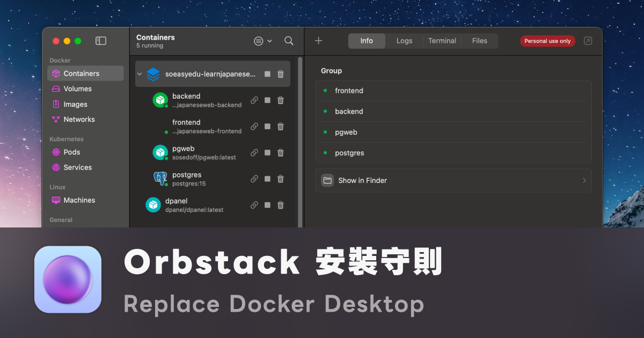Open Kubernetes Pods section

(85, 152)
